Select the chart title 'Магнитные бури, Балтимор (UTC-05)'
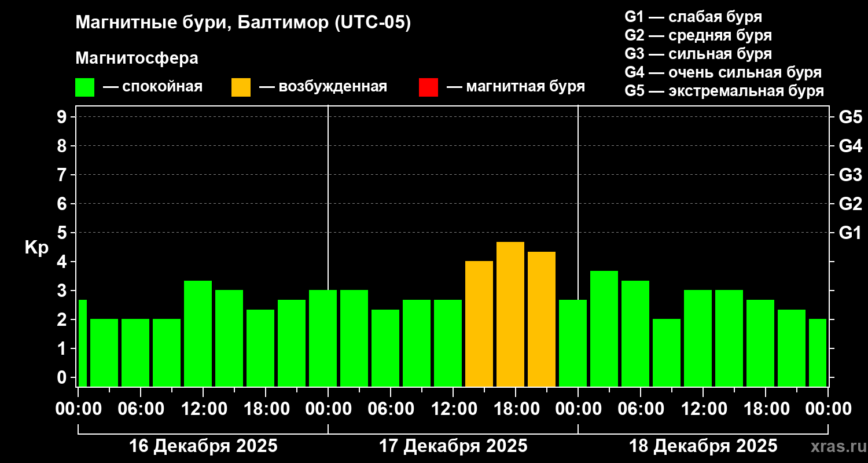This screenshot has height=463, width=868. (x=243, y=23)
